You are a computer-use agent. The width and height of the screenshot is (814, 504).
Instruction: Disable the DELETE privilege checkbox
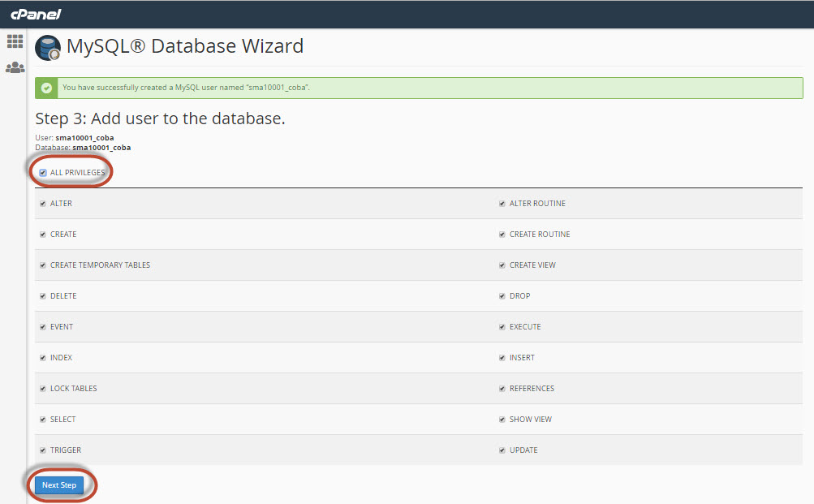43,296
